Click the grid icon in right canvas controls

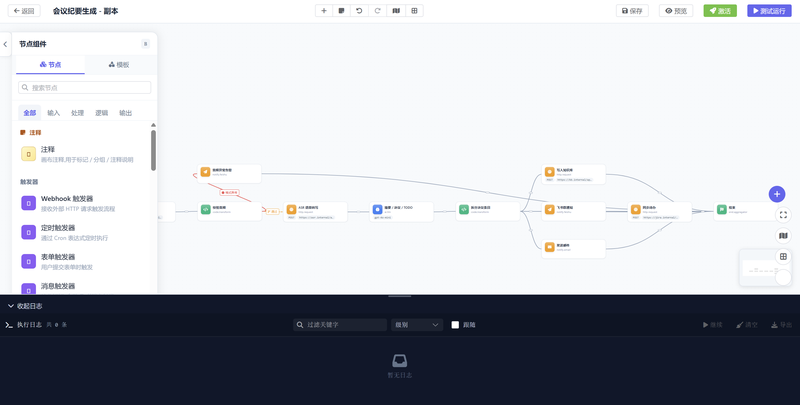[x=783, y=257]
